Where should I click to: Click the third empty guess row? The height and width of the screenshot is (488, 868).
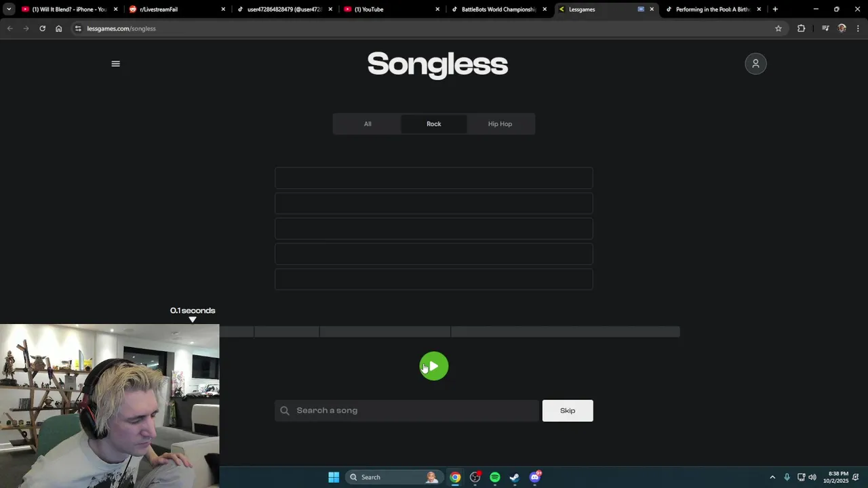coord(434,229)
